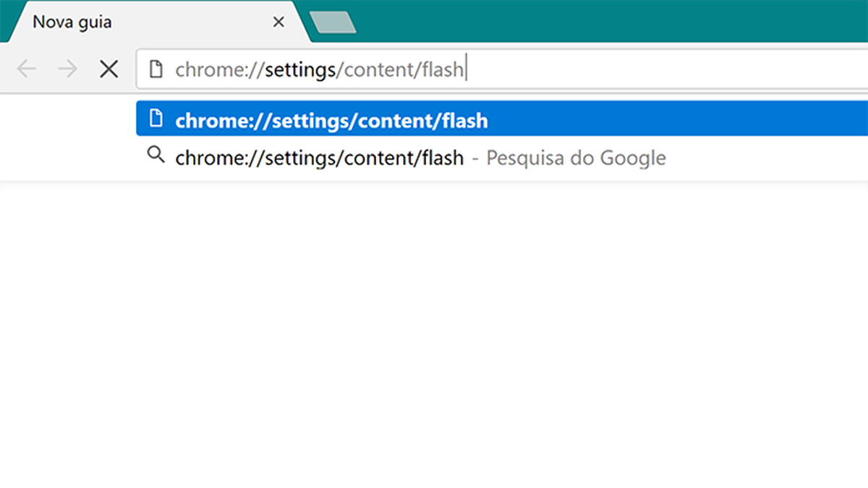Click the Pesquisa do Google label
This screenshot has width=868, height=488.
click(576, 158)
